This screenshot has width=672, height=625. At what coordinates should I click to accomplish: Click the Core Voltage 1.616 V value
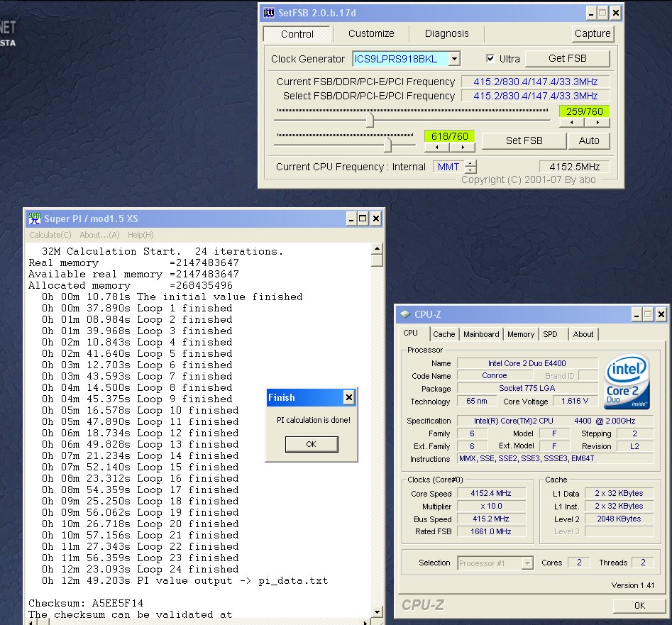[x=574, y=401]
